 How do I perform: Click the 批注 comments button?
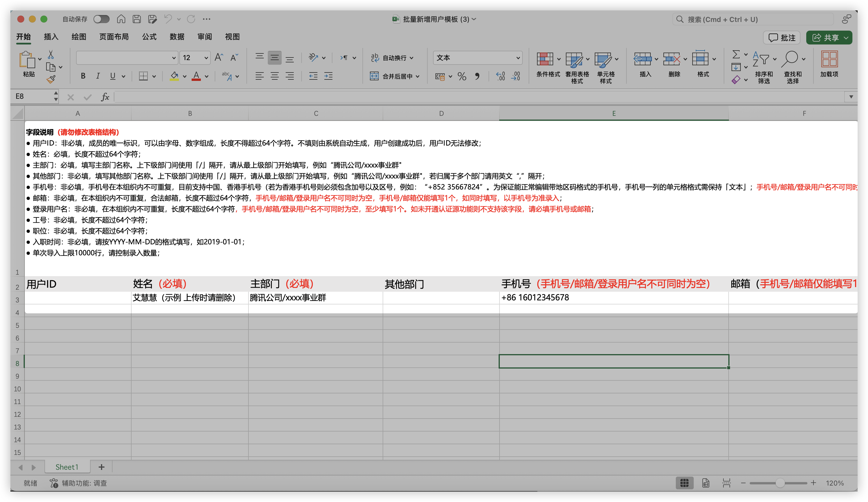(781, 38)
